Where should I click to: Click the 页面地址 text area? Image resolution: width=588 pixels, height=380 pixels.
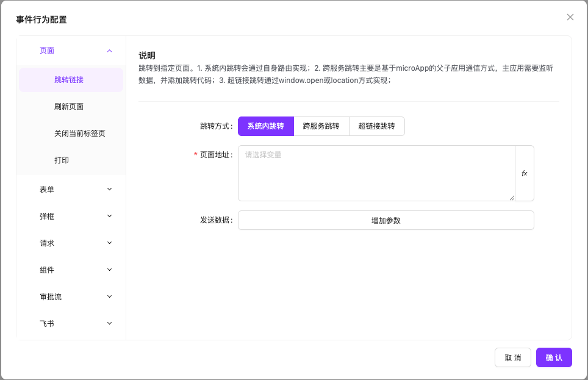376,173
